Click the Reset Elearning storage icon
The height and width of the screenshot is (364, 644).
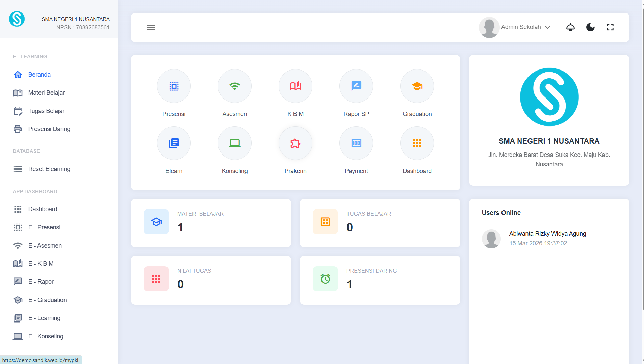(x=18, y=169)
